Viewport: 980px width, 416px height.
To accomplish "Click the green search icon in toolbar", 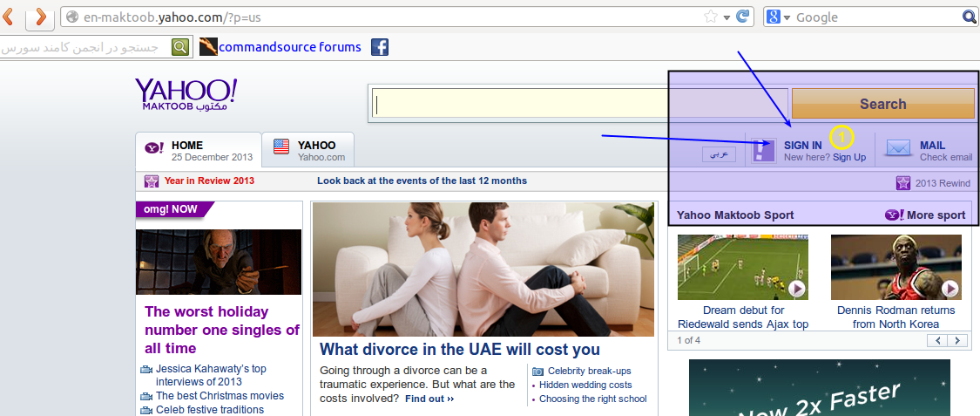I will [x=180, y=47].
